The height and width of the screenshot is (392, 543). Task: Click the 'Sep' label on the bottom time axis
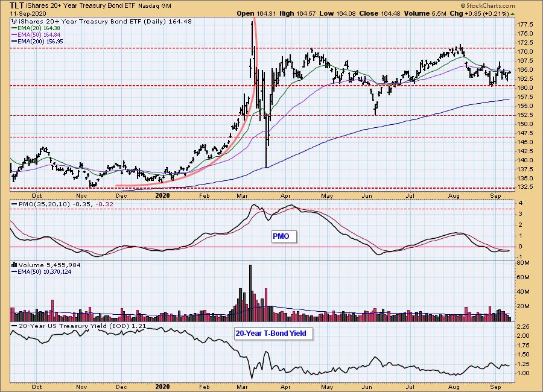click(495, 387)
